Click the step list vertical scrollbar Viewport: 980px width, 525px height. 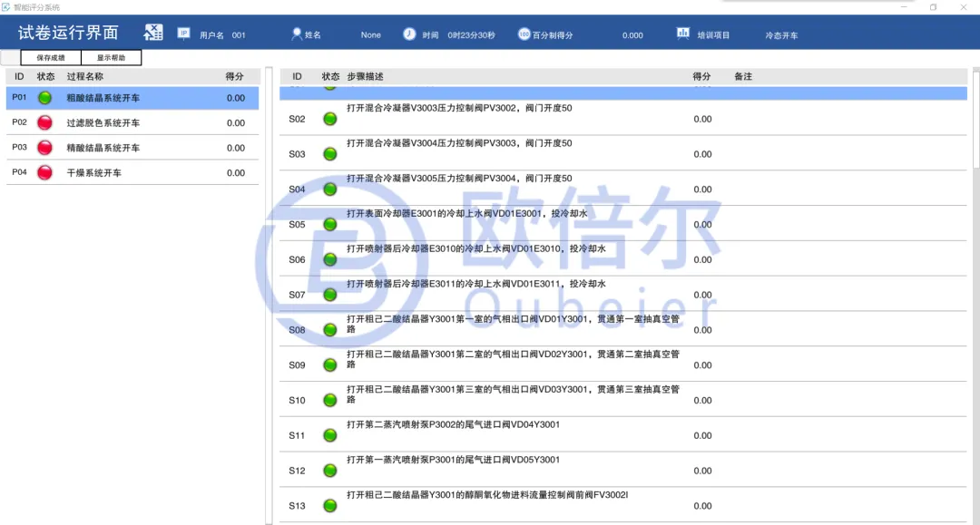click(976, 119)
